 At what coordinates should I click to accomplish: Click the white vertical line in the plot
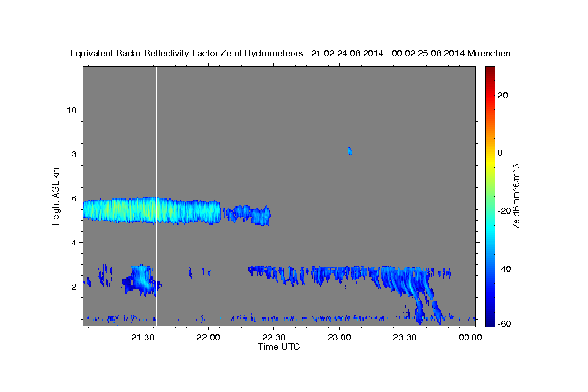click(156, 196)
